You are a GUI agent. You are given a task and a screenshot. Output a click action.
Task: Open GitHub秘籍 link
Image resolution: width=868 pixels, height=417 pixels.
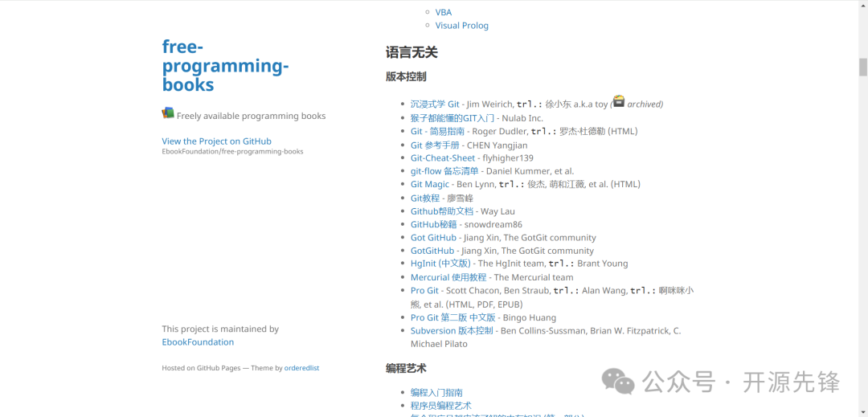point(433,224)
